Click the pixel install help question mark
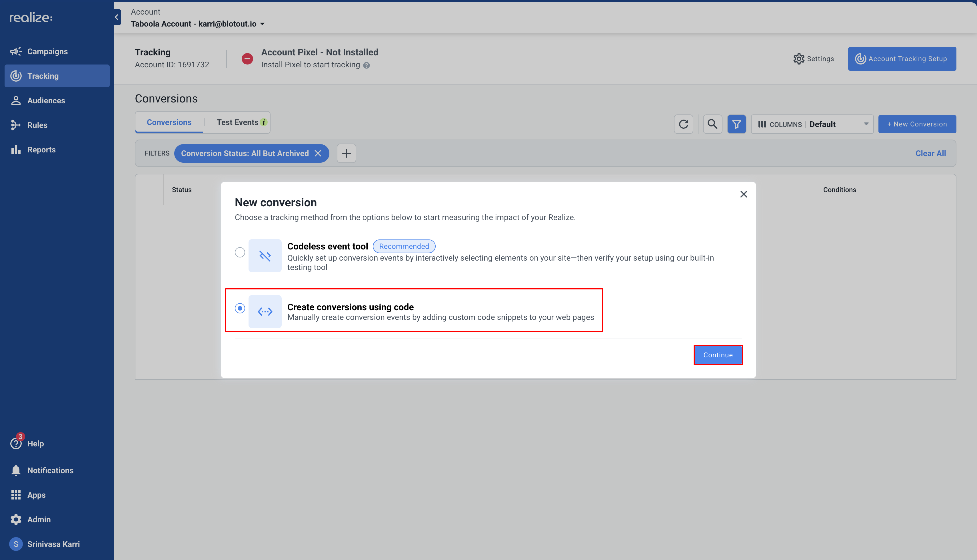This screenshot has width=977, height=560. tap(367, 65)
